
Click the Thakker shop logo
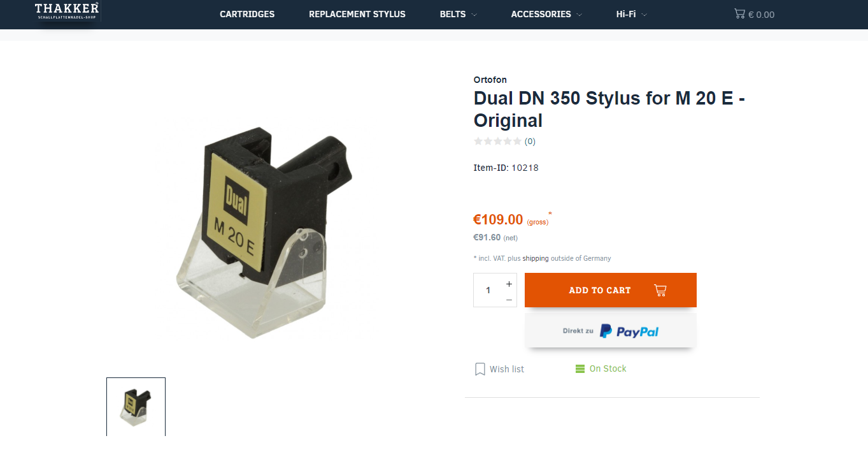pyautogui.click(x=67, y=11)
